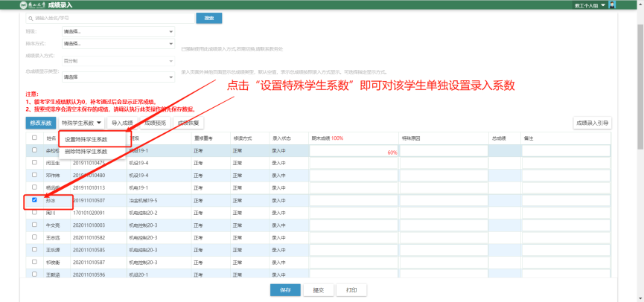Image resolution: width=644 pixels, height=302 pixels.
Task: Select 删除特殊学生系数 menu option
Action: (86, 151)
